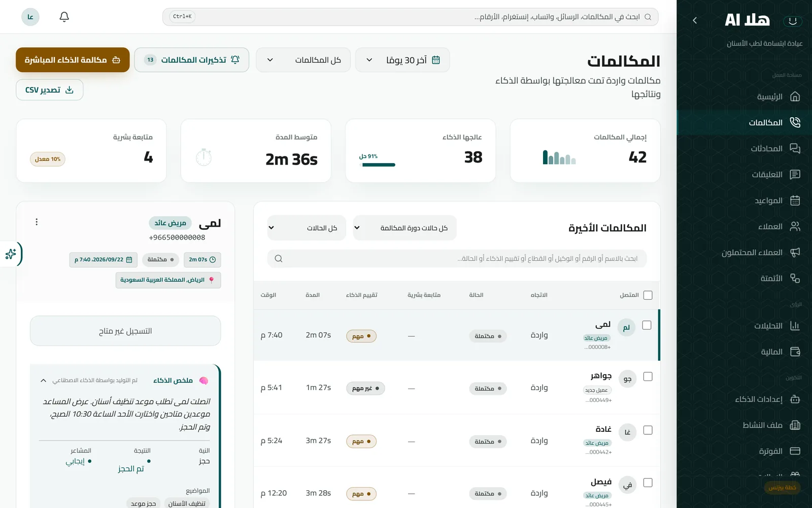
Task: Click the هلا AI logo icon
Action: (x=793, y=20)
